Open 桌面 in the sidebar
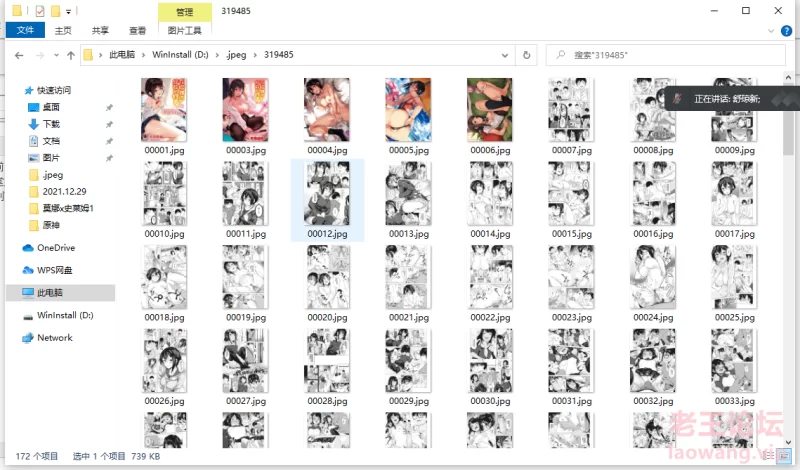Screen dimensions: 800x470 pyautogui.click(x=51, y=107)
